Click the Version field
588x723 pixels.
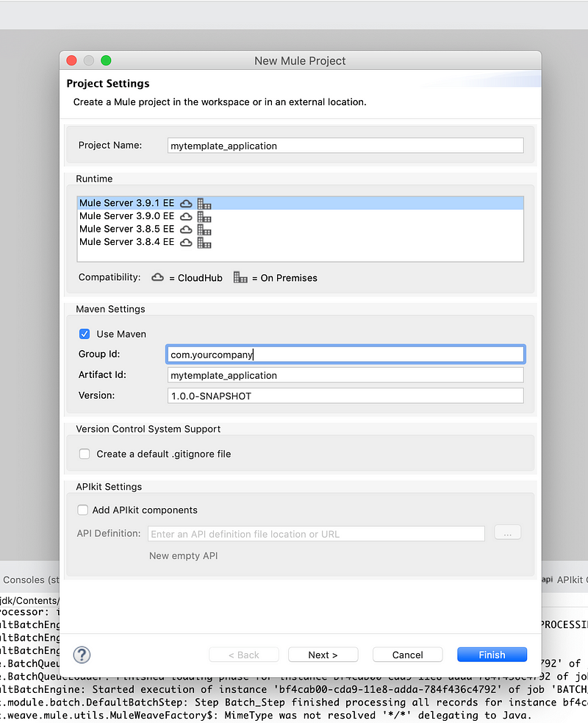345,396
